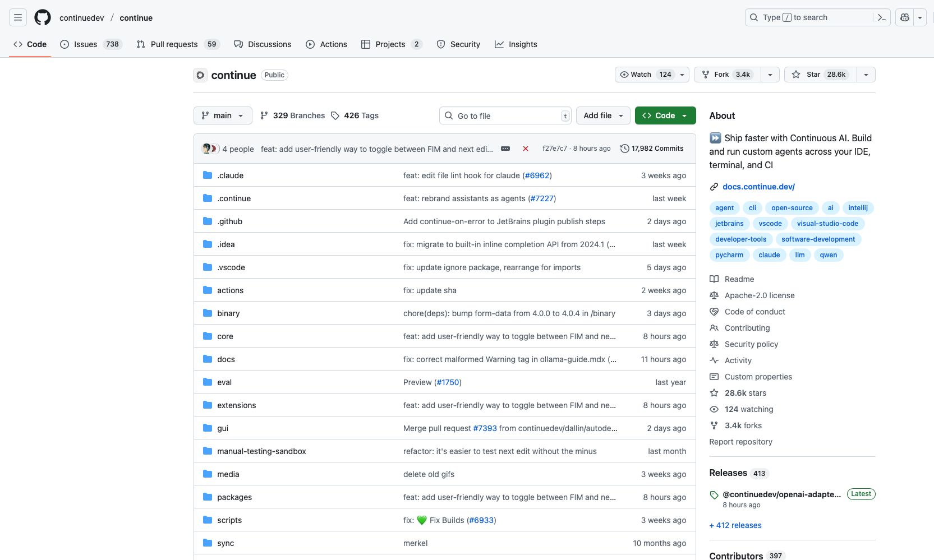Open the Pull requests tab
This screenshot has width=934, height=560.
click(178, 44)
